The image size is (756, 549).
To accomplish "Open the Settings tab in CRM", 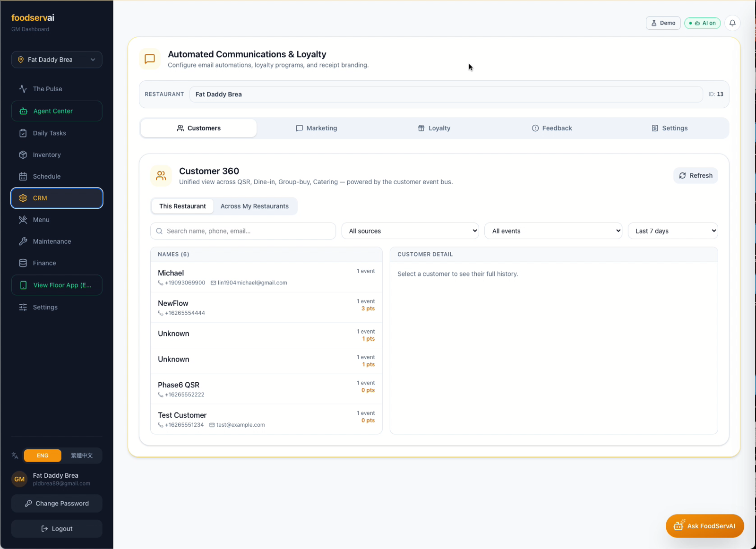I will click(x=670, y=128).
